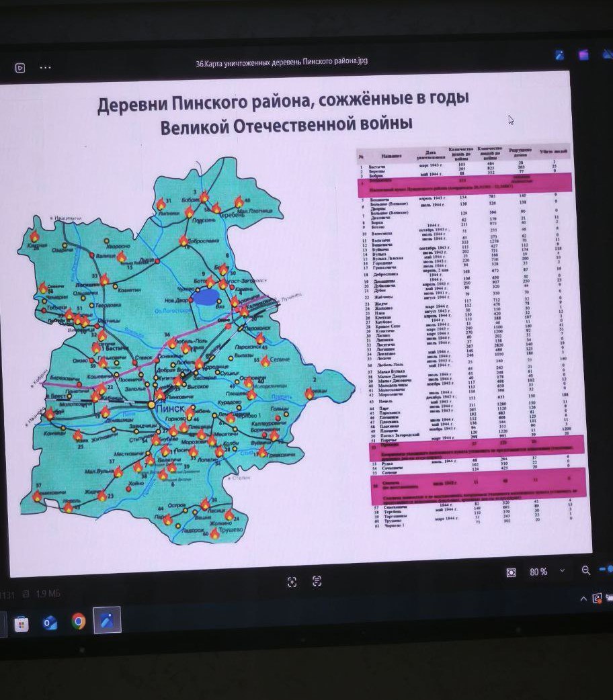This screenshot has height=700, width=613.
Task: Open Outlook from the taskbar
Action: 50,623
